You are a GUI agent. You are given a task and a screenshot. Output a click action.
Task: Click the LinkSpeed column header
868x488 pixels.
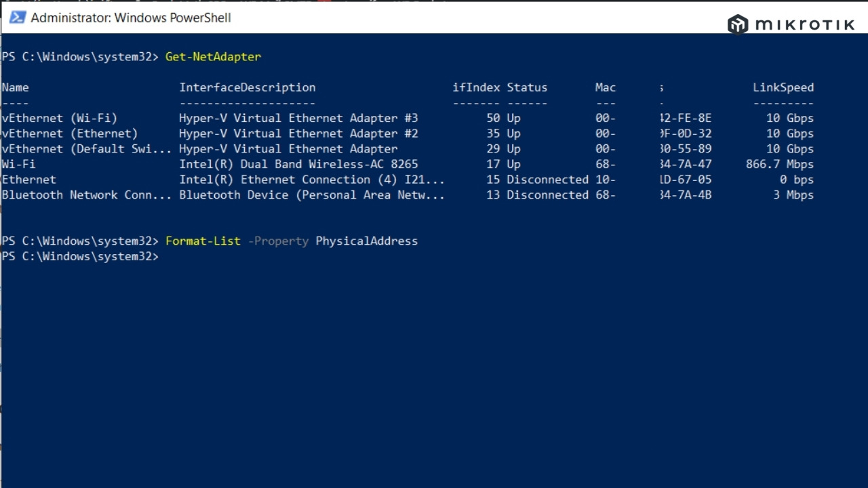coord(783,87)
